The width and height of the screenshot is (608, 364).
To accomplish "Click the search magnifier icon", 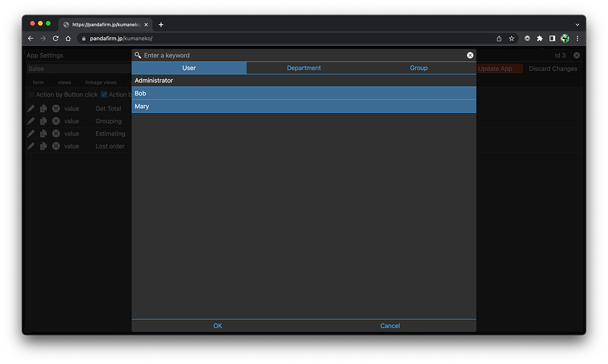I will coord(138,55).
